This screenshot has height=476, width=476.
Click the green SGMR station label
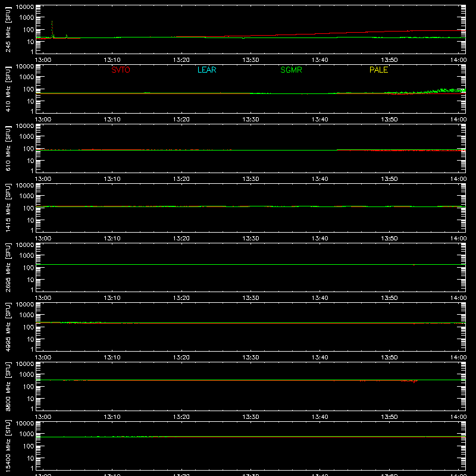[291, 70]
